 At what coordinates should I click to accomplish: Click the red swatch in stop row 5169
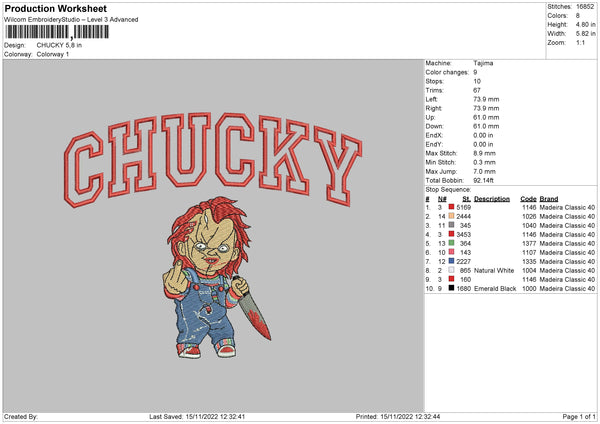pyautogui.click(x=451, y=207)
